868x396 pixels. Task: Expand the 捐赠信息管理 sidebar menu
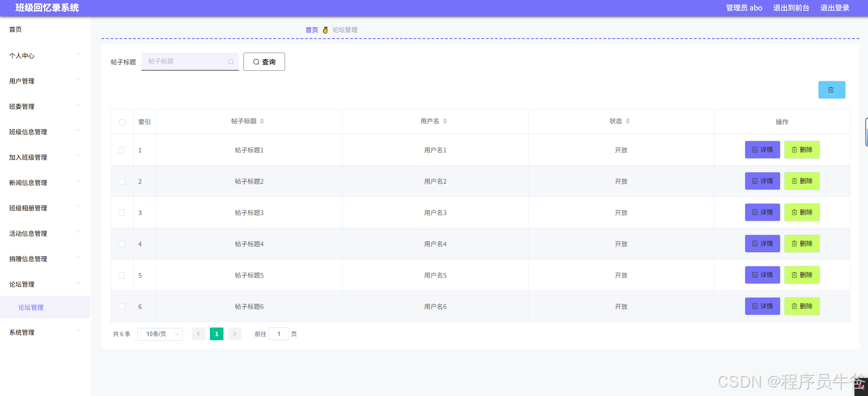pos(45,259)
